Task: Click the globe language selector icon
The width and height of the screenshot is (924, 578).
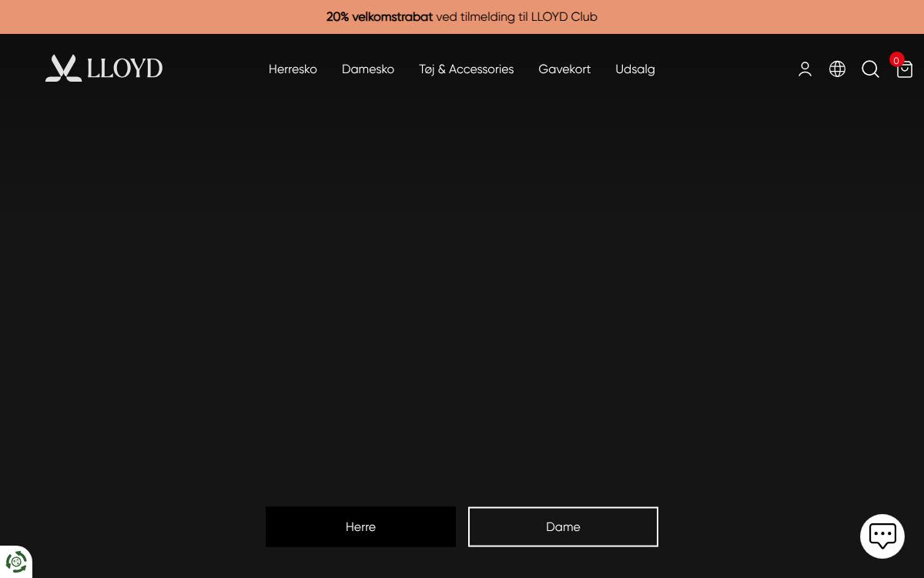Action: click(837, 69)
